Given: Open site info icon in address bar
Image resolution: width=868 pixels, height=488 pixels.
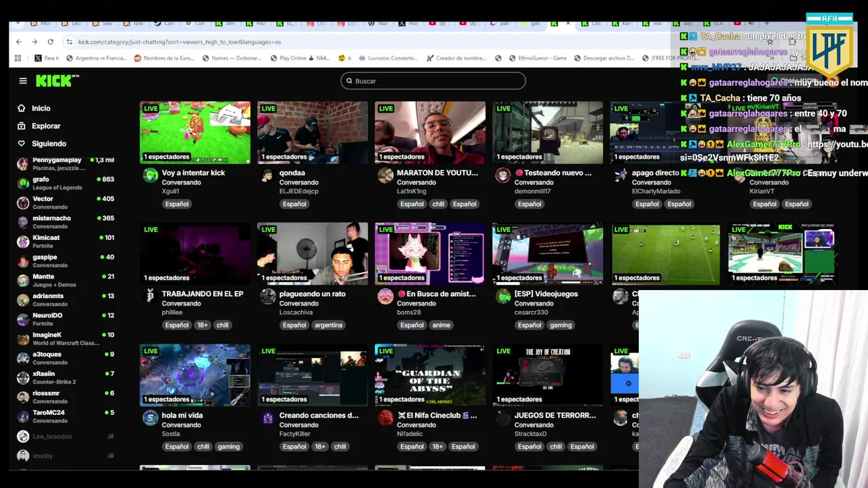Looking at the screenshot, I should tap(68, 42).
